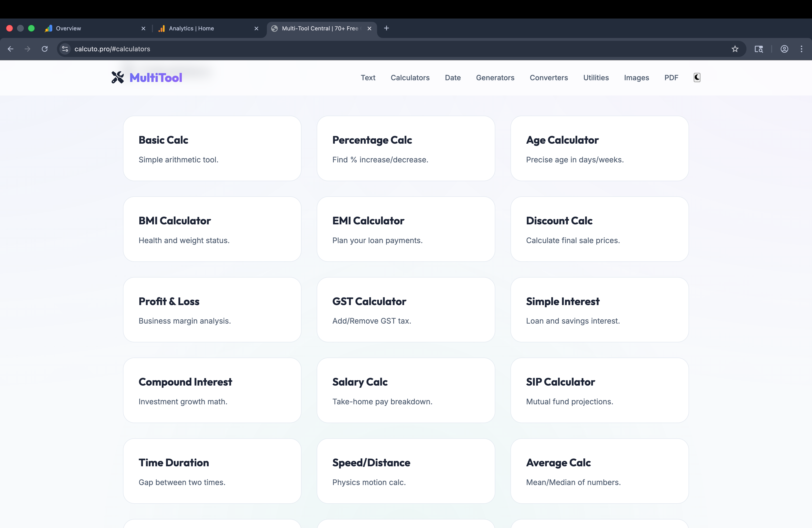
Task: Close the Overview tab
Action: [143, 29]
